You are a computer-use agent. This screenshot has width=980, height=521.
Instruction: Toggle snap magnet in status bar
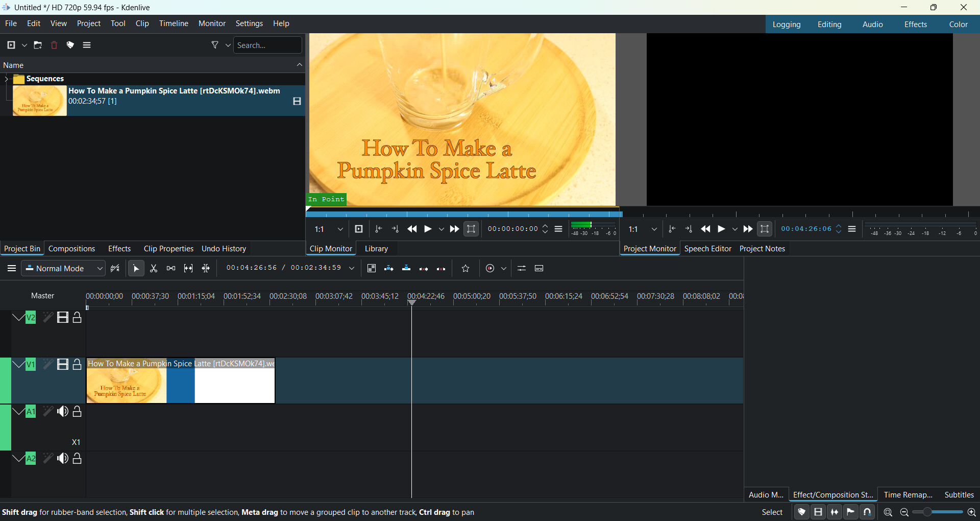(x=867, y=512)
